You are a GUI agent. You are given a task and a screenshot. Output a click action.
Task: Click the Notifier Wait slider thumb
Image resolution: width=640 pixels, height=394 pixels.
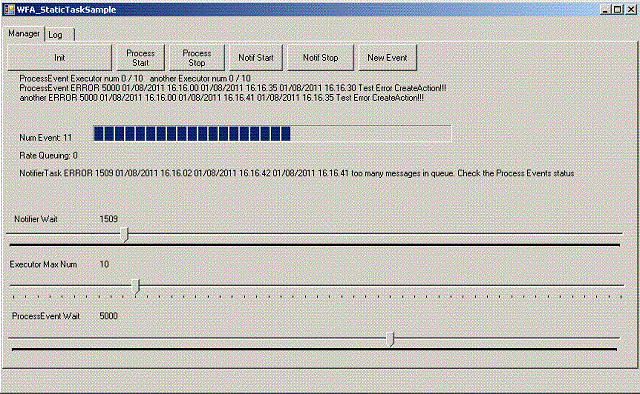point(125,234)
